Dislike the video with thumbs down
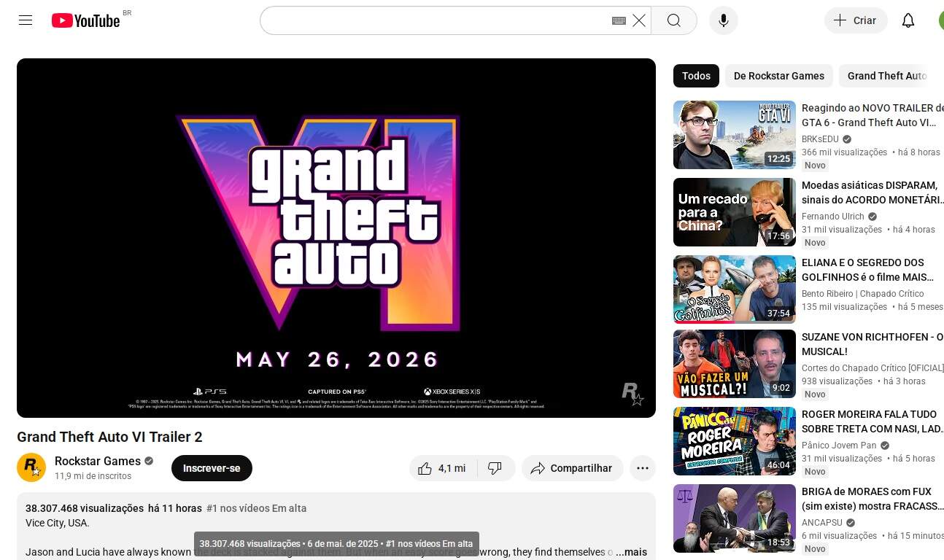The image size is (944, 560). click(495, 468)
